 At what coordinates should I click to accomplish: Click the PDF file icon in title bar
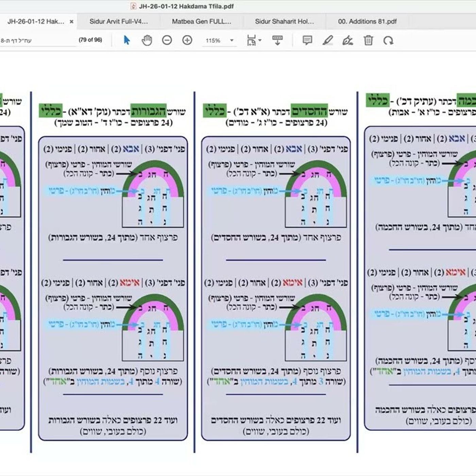click(133, 6)
